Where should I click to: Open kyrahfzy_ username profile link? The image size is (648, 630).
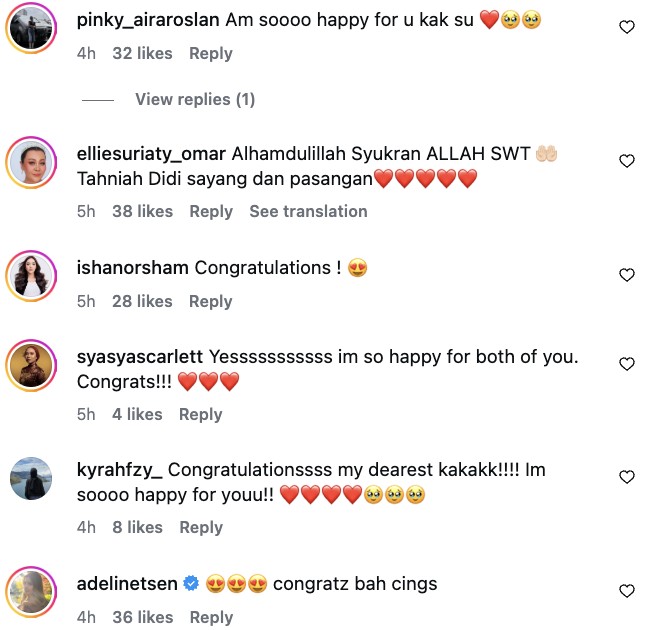pos(119,470)
